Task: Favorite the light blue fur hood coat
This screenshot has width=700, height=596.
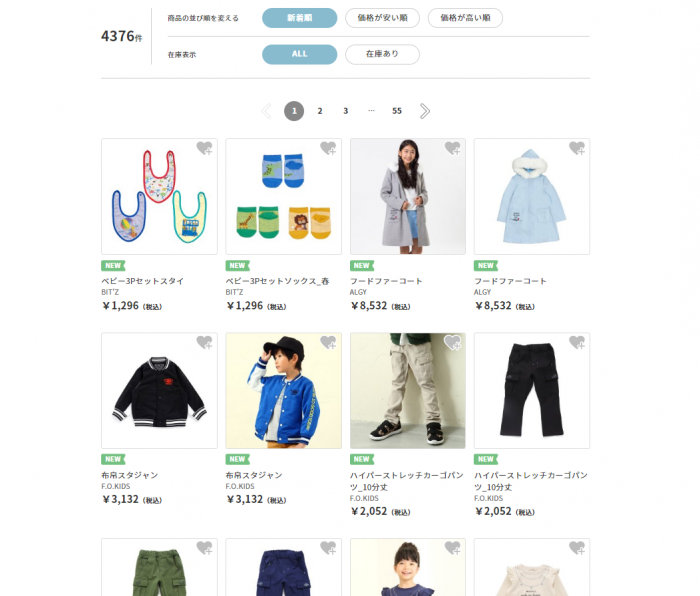Action: (x=577, y=148)
